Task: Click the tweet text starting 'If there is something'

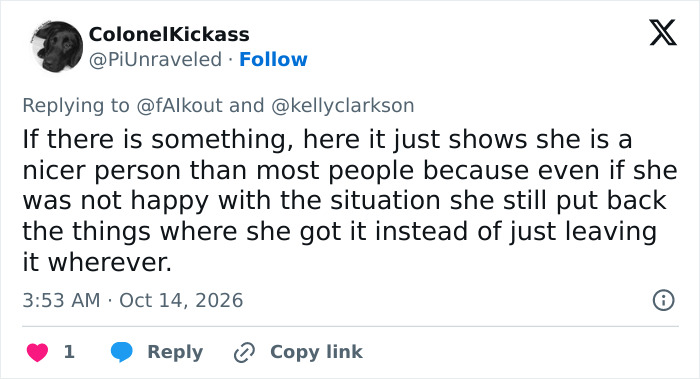Action: pos(350,200)
